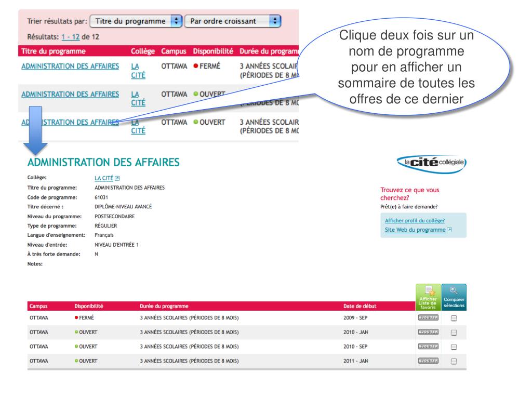Open LA CITÉ college link in program details
Viewport: 532px width, 399px height.
104,178
